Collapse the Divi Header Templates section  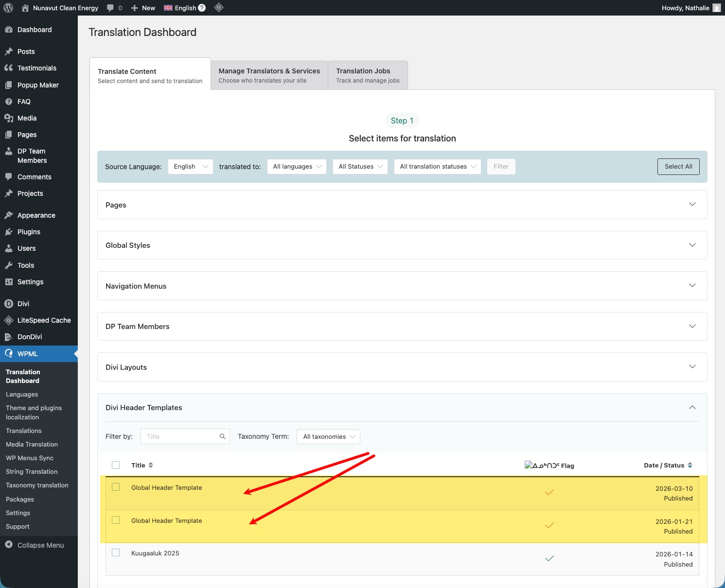point(692,408)
